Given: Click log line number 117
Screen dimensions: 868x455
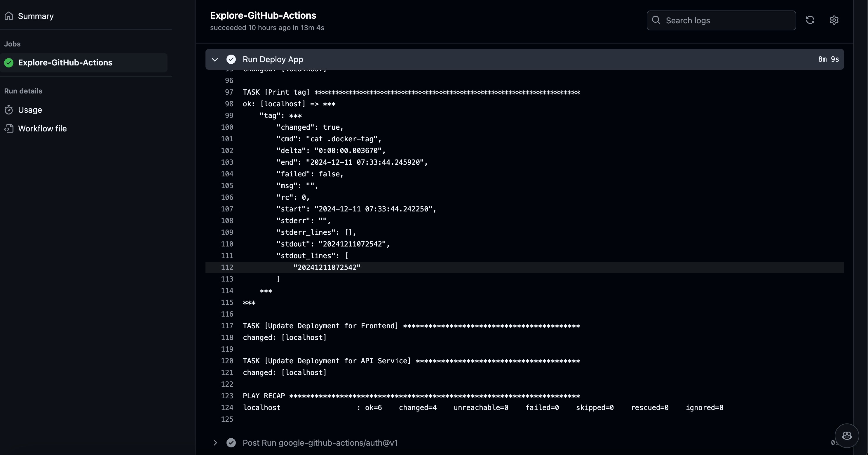Looking at the screenshot, I should [227, 326].
